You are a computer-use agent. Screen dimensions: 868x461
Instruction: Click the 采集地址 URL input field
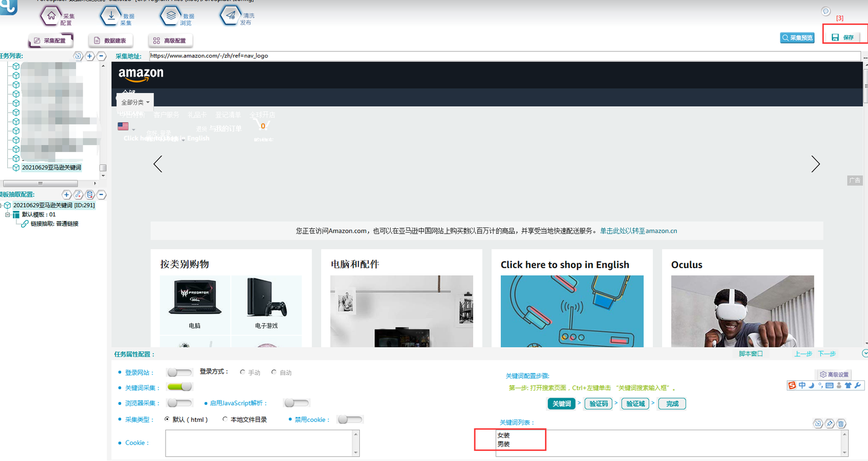tap(504, 56)
